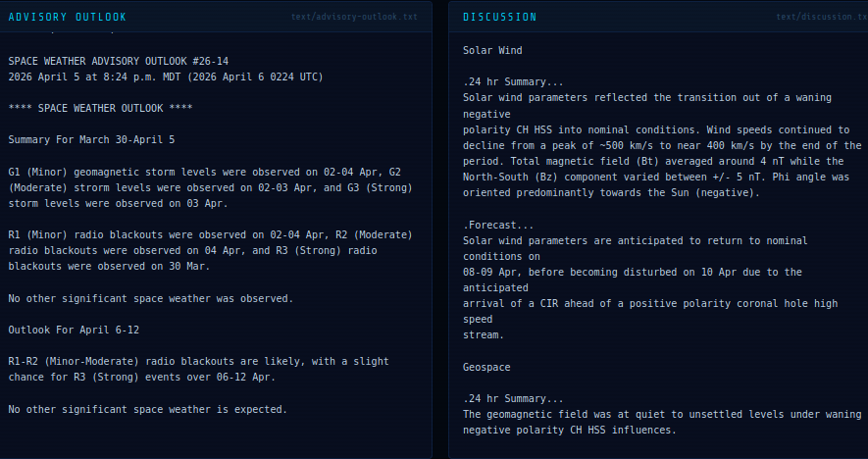Image resolution: width=868 pixels, height=459 pixels.
Task: Click the Geospace section heading
Action: click(x=488, y=367)
